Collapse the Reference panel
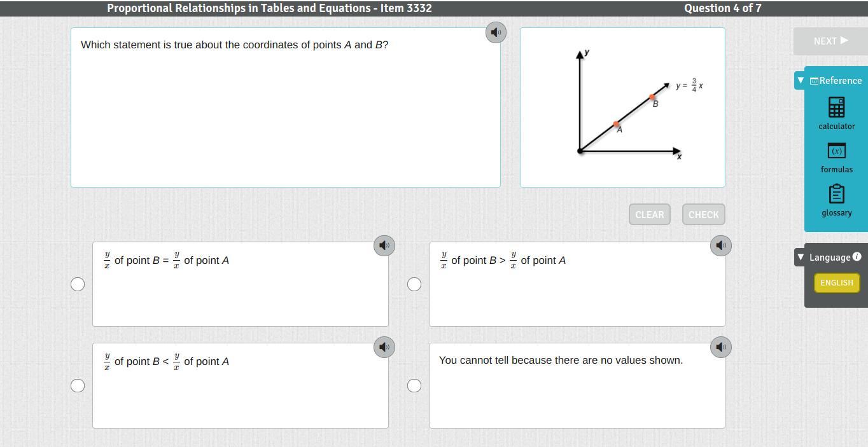 pos(801,81)
